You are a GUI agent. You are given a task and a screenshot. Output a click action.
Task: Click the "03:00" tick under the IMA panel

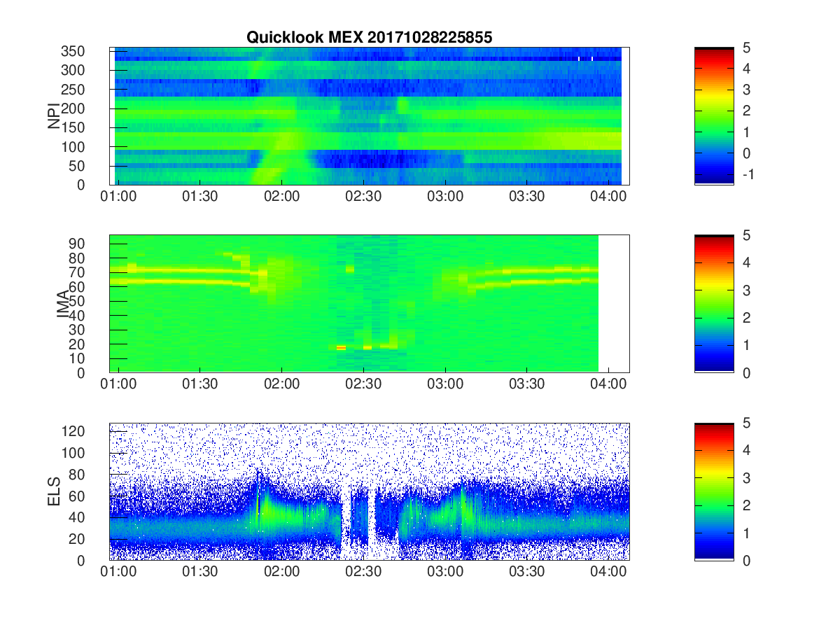tap(445, 386)
